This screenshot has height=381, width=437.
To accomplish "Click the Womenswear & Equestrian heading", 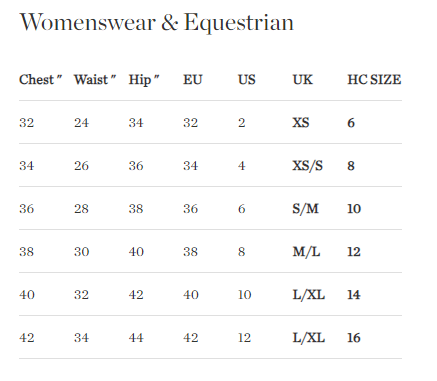I will [x=157, y=23].
